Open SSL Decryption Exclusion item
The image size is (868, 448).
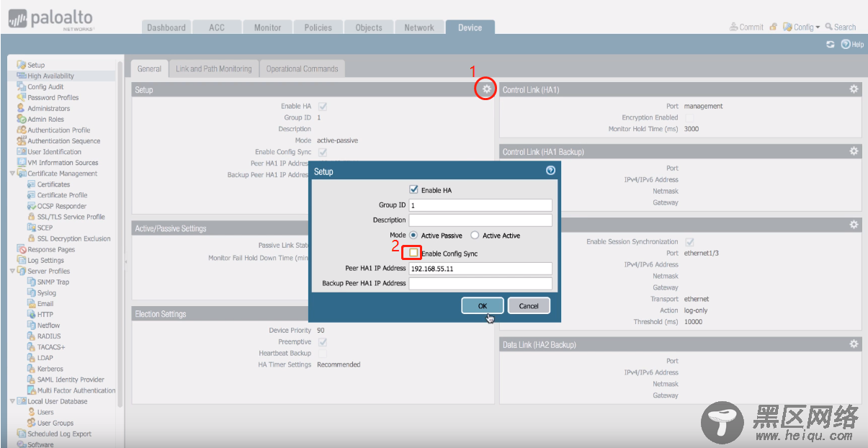coord(73,238)
